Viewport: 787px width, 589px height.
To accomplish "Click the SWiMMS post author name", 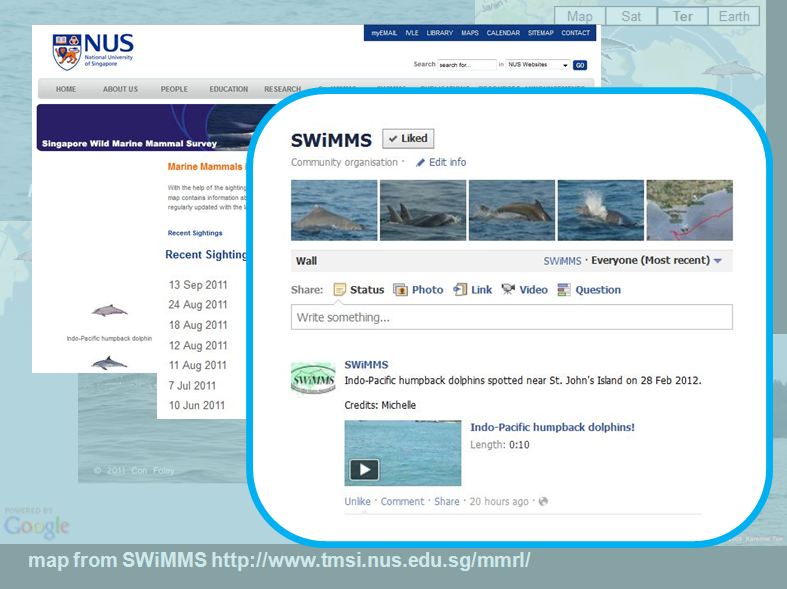I will pyautogui.click(x=366, y=365).
